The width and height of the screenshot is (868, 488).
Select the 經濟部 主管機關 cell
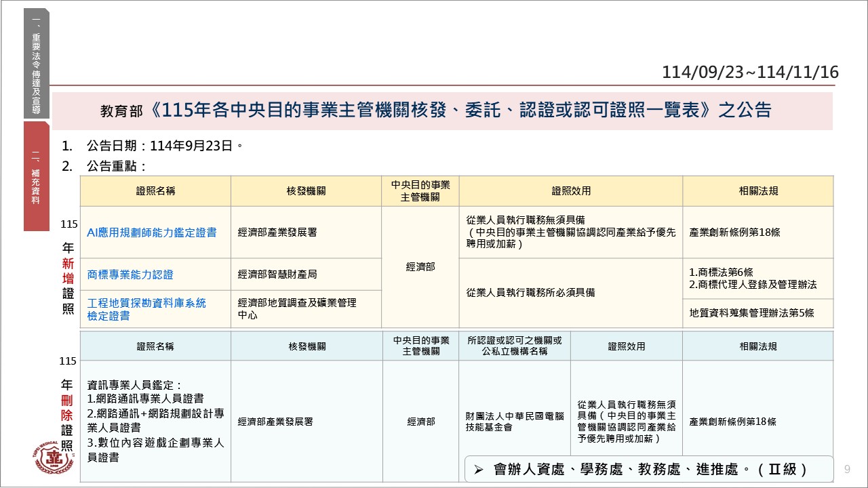[420, 267]
